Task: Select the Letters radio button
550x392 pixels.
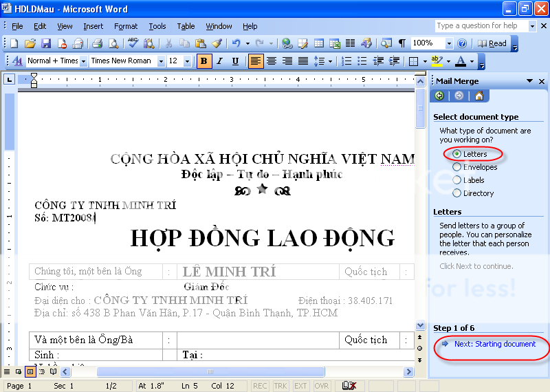Action: [x=456, y=154]
